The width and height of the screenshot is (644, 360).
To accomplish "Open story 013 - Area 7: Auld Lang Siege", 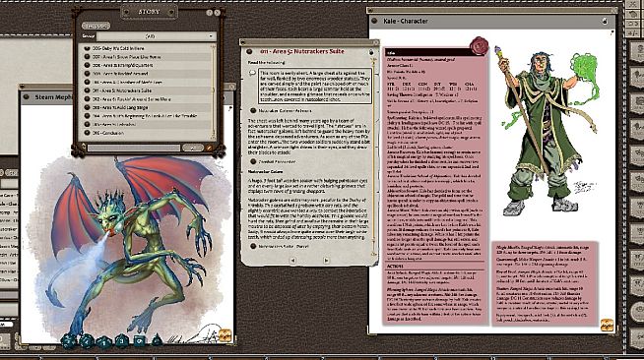I will click(x=120, y=107).
